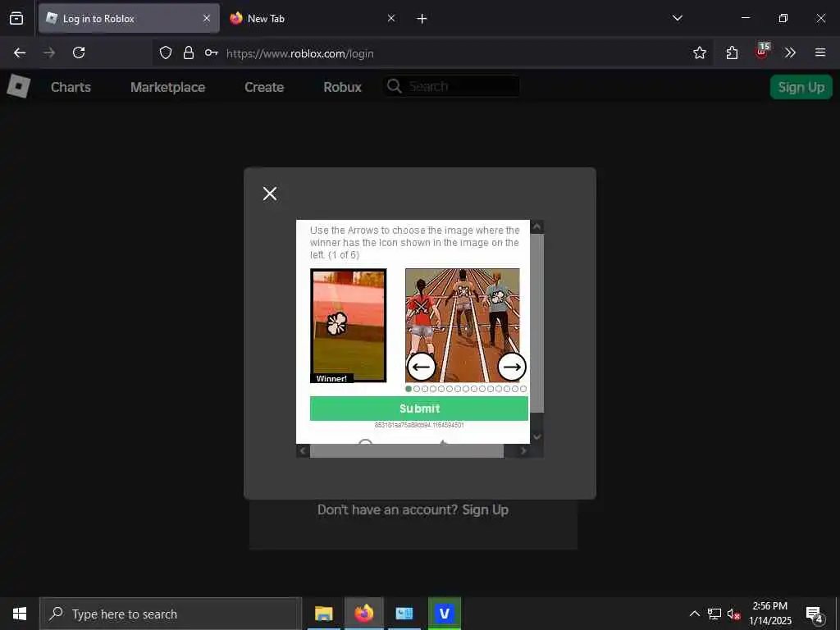Viewport: 840px width, 630px height.
Task: Select the first green captcha dot
Action: (409, 389)
